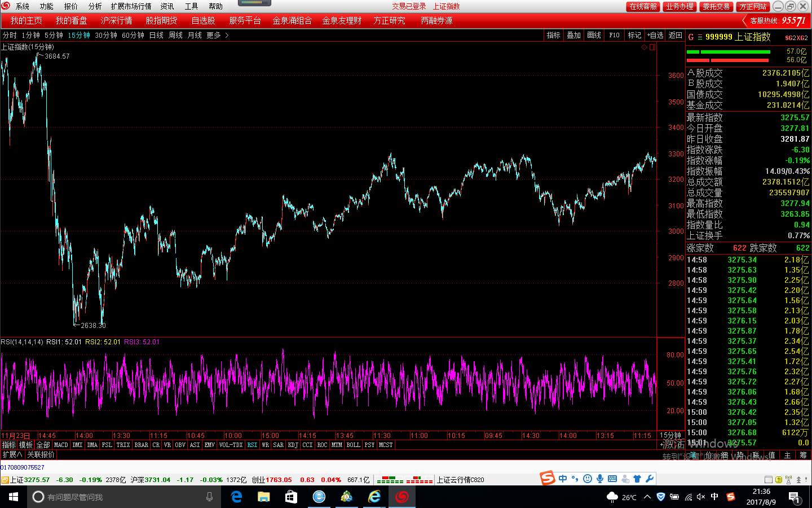Viewport: 812px width, 508px height.
Task: Switch chart to 日线 daily period
Action: point(156,35)
